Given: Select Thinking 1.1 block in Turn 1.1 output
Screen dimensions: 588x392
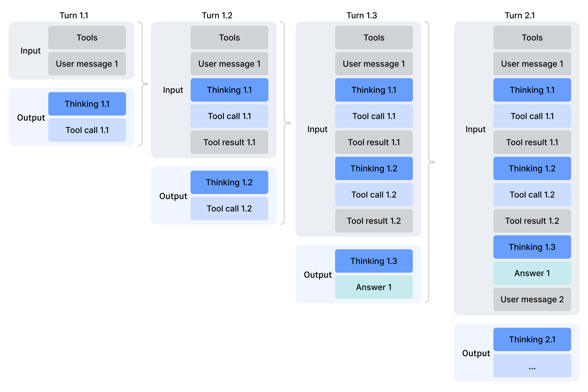Looking at the screenshot, I should [x=87, y=104].
